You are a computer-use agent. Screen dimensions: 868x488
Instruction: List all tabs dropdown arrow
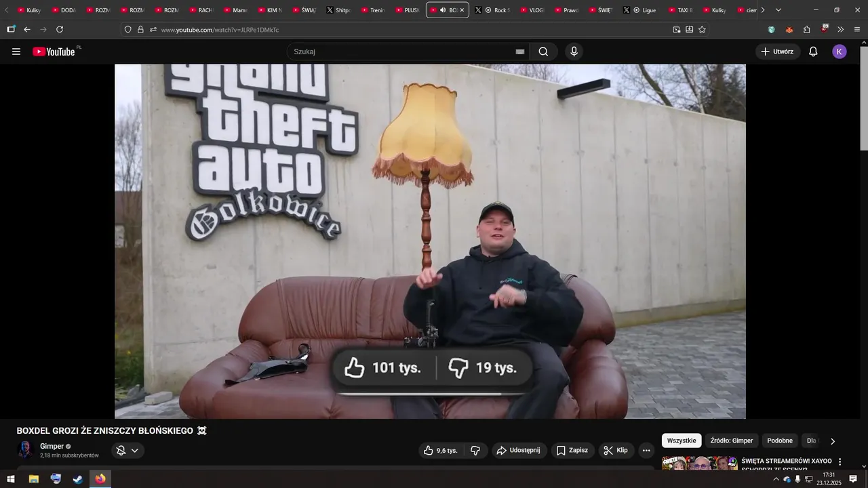778,10
